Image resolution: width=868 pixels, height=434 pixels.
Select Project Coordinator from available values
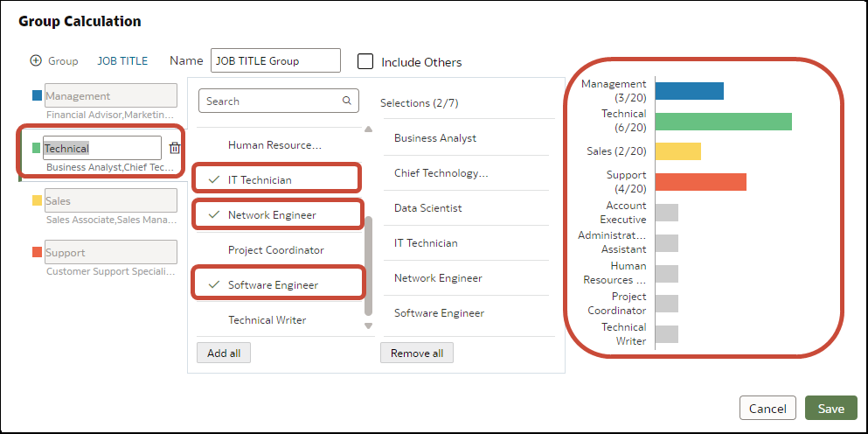pos(275,250)
